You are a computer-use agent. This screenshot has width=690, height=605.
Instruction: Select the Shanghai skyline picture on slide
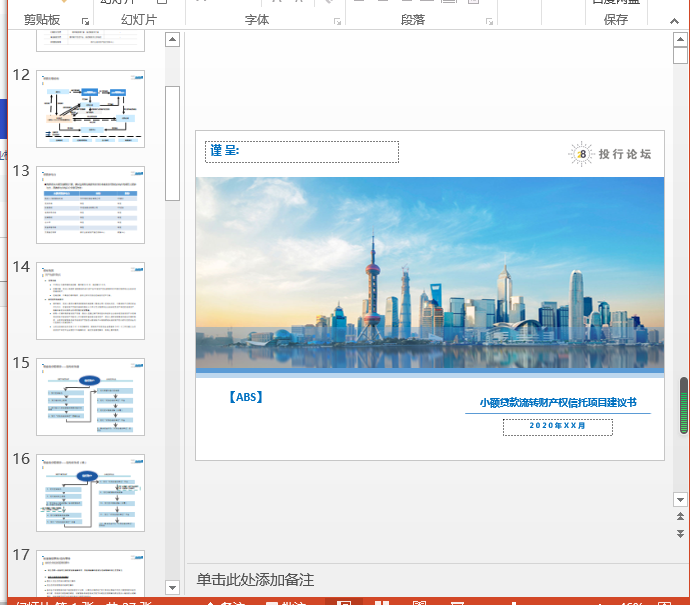(x=430, y=273)
